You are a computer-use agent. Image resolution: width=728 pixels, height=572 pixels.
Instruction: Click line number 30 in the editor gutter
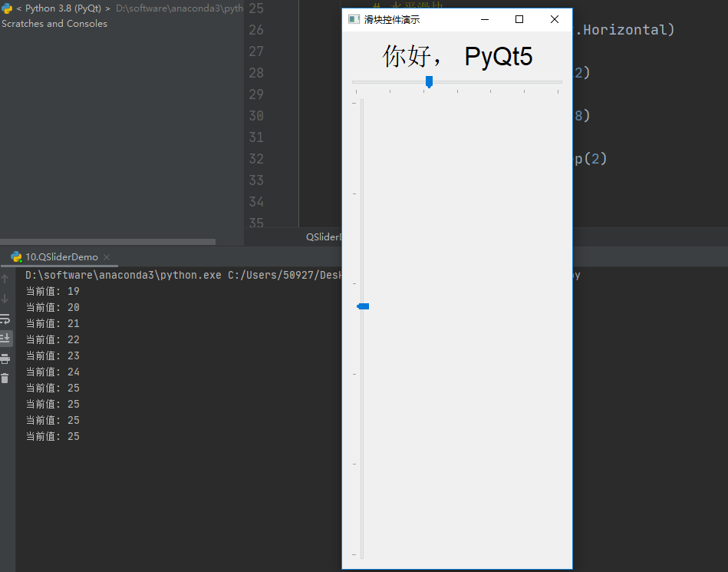[x=256, y=116]
